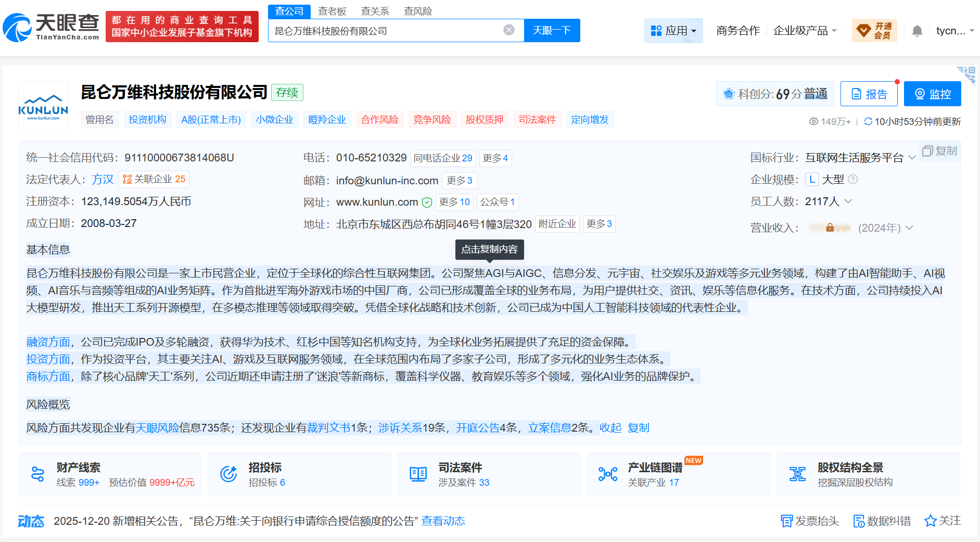980x542 pixels.
Task: Open 开庭公告 link
Action: click(478, 428)
